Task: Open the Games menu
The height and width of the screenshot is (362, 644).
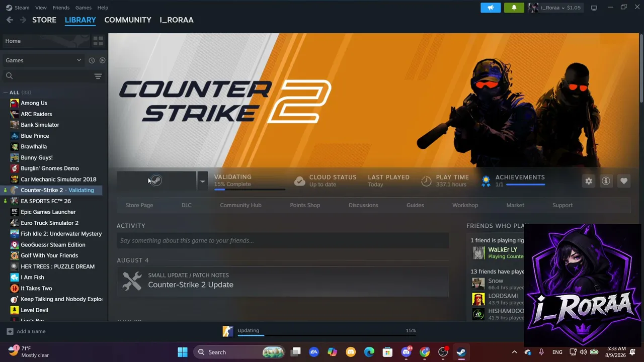Action: (x=84, y=8)
